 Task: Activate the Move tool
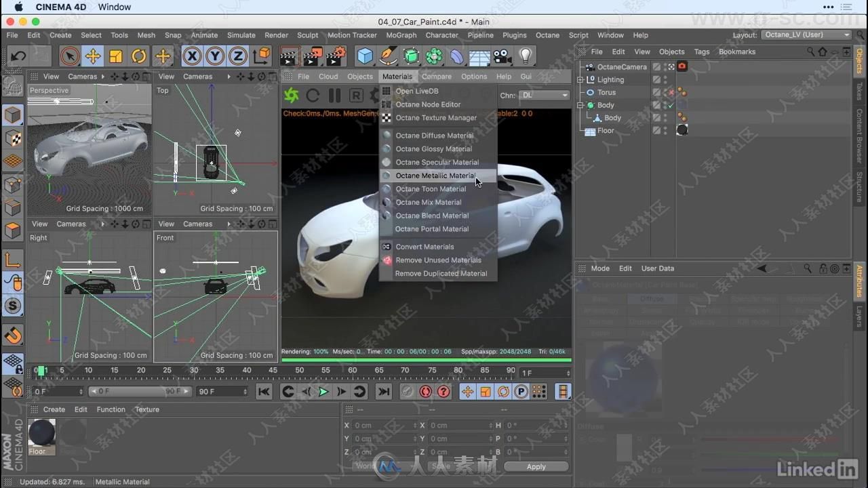click(x=93, y=56)
